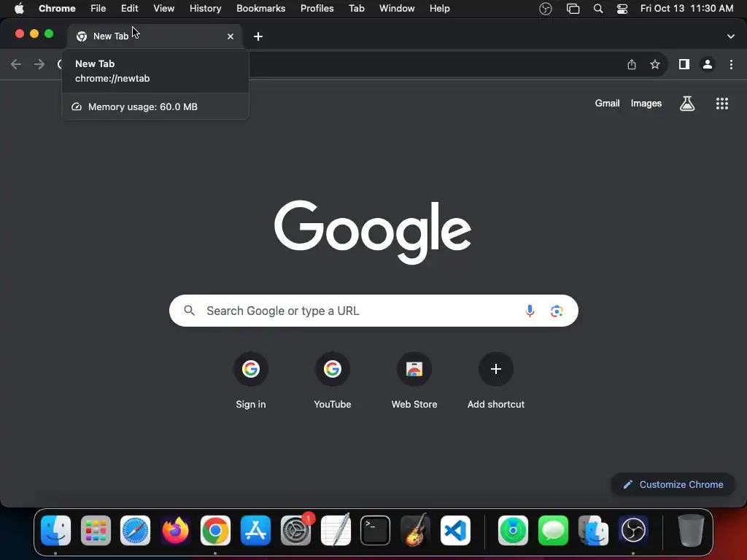This screenshot has width=747, height=560.
Task: Open the Images link
Action: (646, 104)
